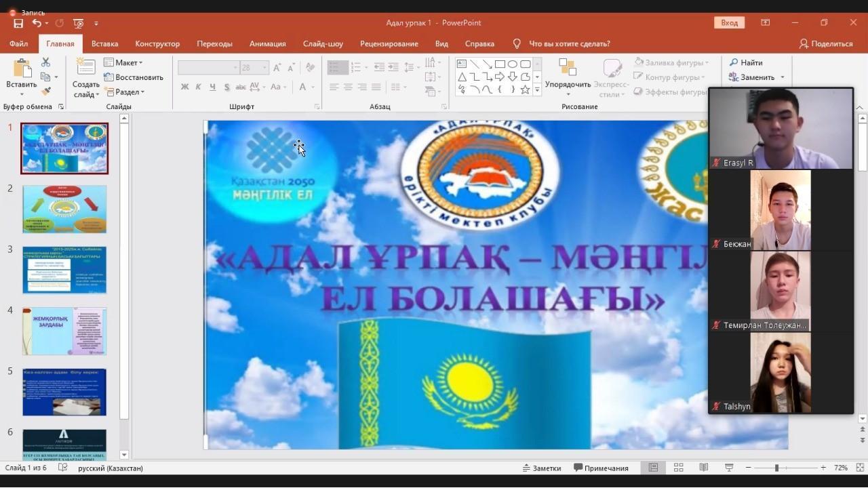Viewport: 868px width, 488px height.
Task: Open the Aa change case dropdown
Action: coord(279,87)
